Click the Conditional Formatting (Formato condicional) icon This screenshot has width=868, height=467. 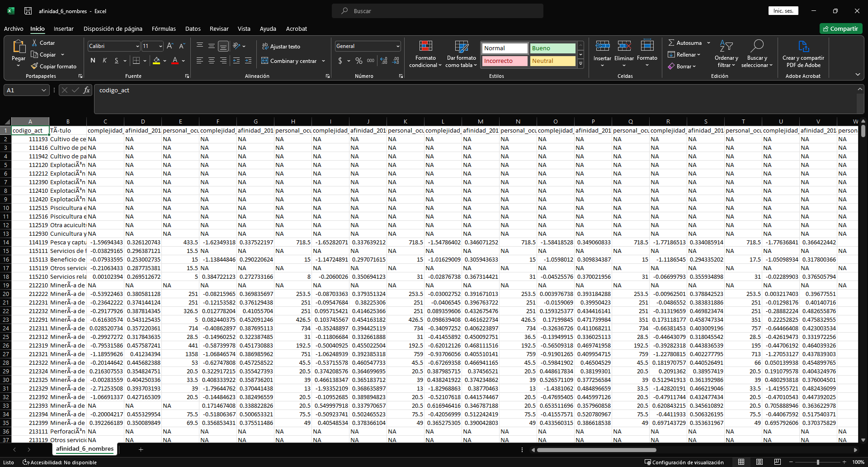pos(425,47)
